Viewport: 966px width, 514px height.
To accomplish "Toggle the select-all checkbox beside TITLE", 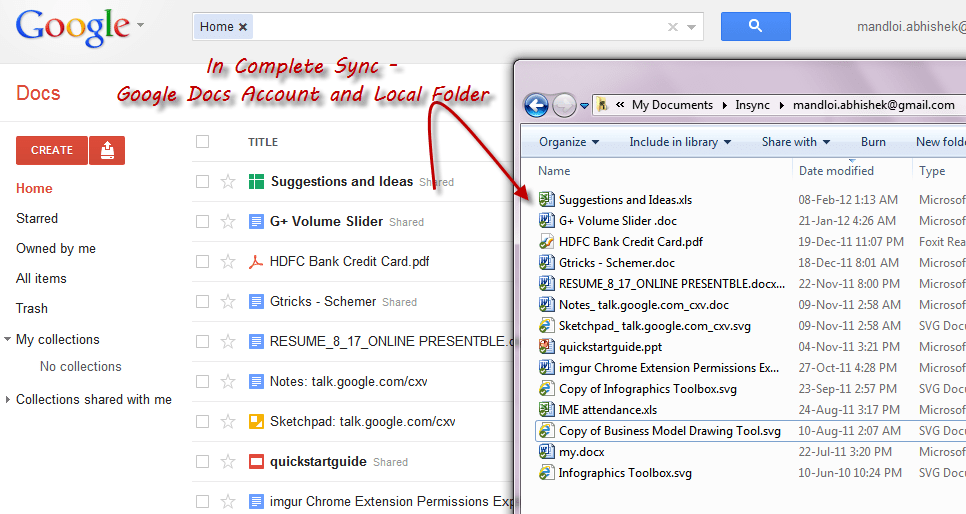I will (x=203, y=142).
